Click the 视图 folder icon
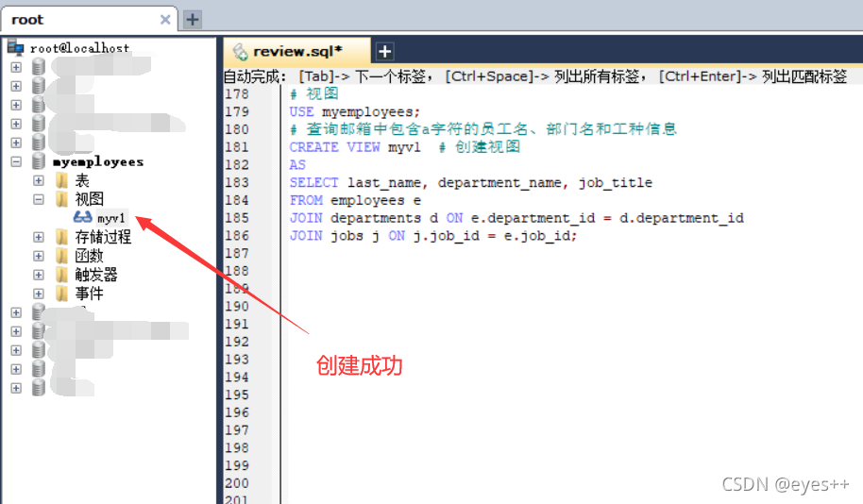The width and height of the screenshot is (863, 504). pyautogui.click(x=62, y=199)
